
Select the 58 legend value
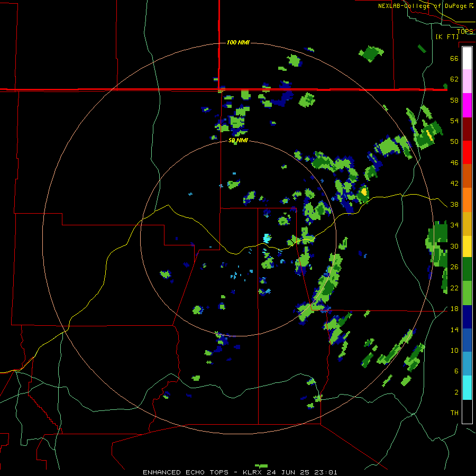pos(454,100)
